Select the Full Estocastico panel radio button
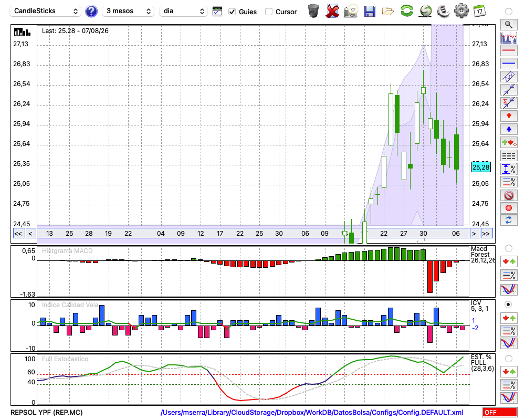The height and width of the screenshot is (420, 525). [x=509, y=359]
